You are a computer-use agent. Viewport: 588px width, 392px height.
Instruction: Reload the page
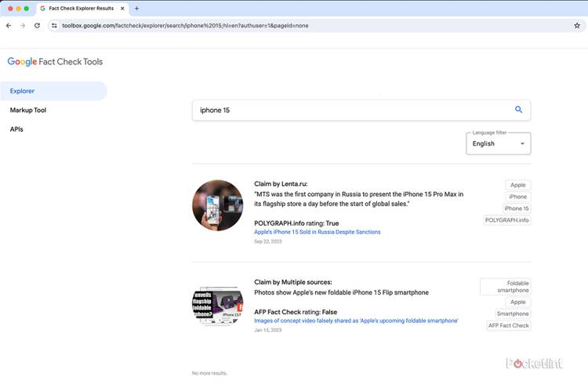pos(37,25)
